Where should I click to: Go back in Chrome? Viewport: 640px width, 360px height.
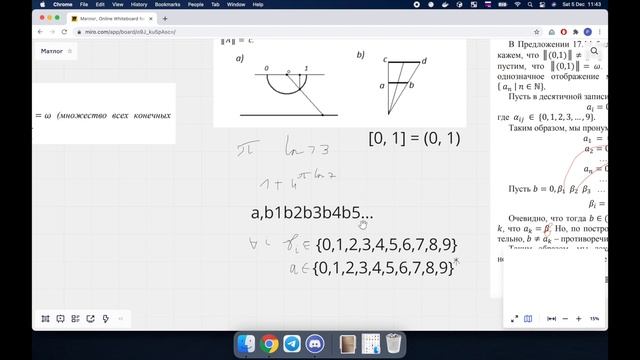click(40, 32)
